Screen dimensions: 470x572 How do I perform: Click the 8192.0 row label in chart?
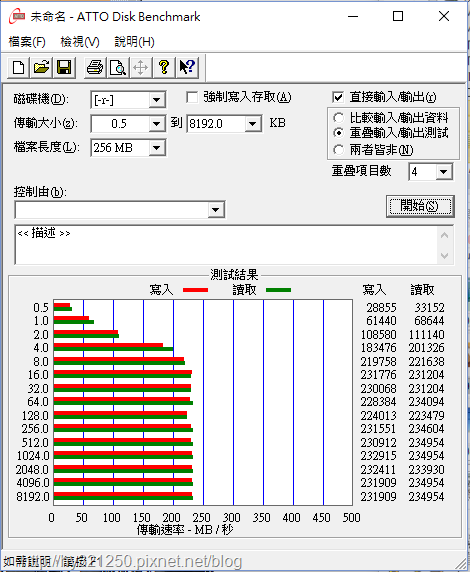pos(33,496)
